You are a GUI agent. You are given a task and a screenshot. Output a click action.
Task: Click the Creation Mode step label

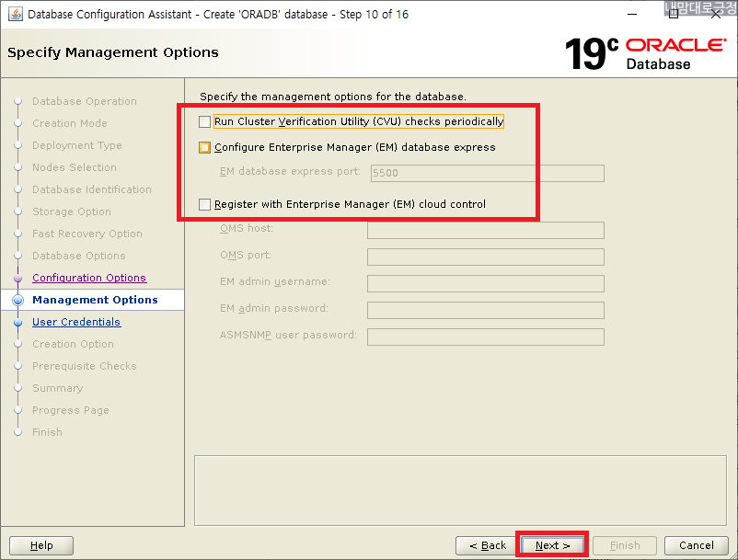[x=70, y=123]
